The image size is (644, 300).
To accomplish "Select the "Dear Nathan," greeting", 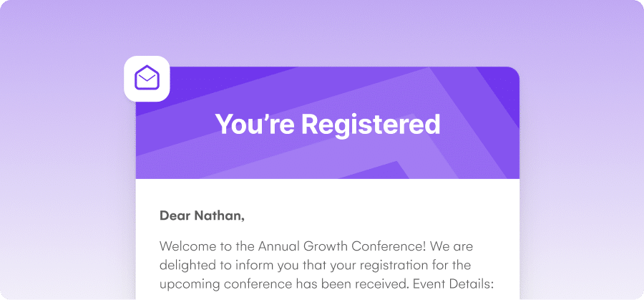I will (202, 216).
